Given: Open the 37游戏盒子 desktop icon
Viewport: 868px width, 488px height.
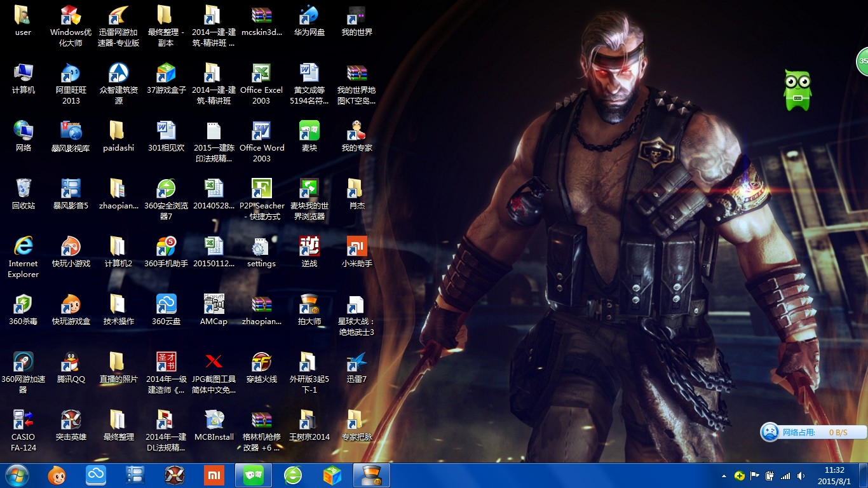Looking at the screenshot, I should click(x=166, y=79).
